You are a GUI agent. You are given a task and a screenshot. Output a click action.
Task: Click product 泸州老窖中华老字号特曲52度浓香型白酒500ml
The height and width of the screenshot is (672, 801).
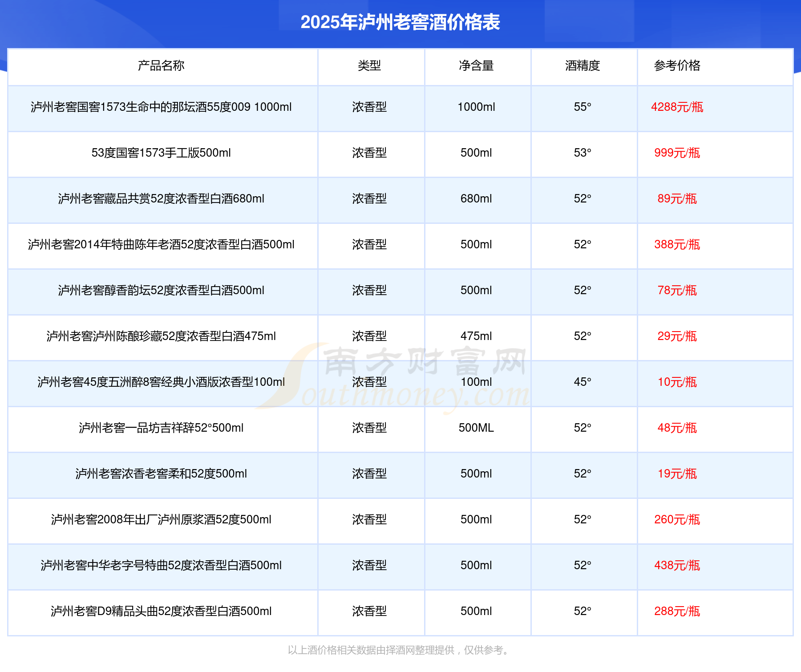point(161,566)
